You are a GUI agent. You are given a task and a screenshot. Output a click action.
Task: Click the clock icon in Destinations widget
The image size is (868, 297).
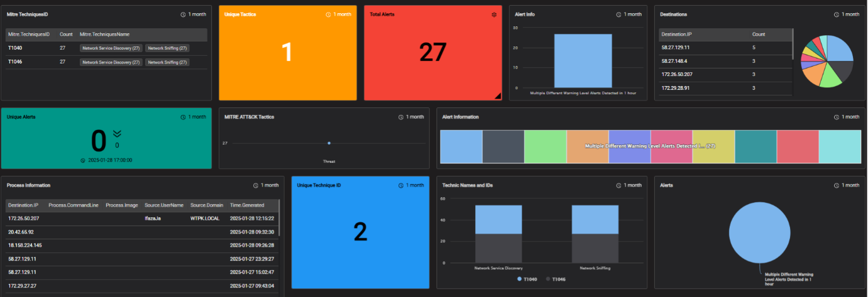coord(836,14)
